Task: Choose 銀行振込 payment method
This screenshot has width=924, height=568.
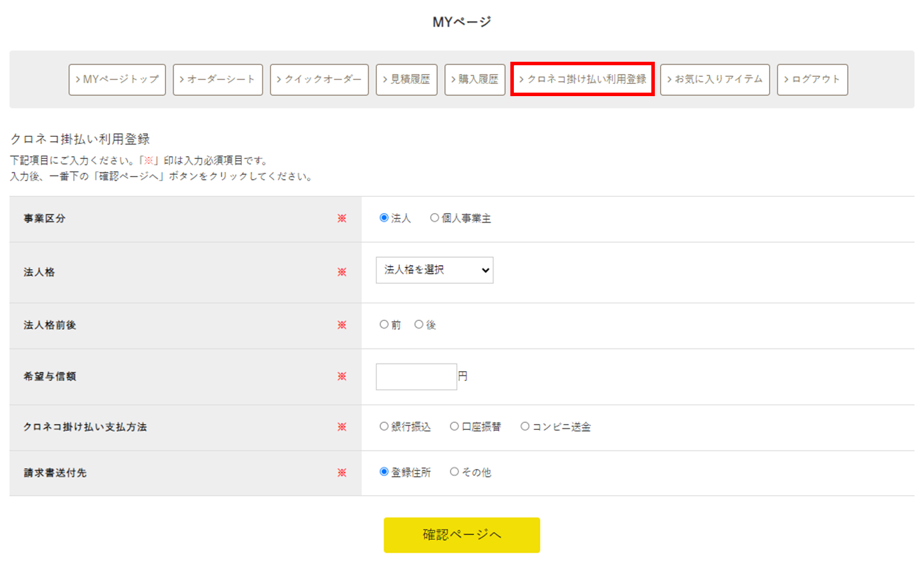Action: (384, 426)
